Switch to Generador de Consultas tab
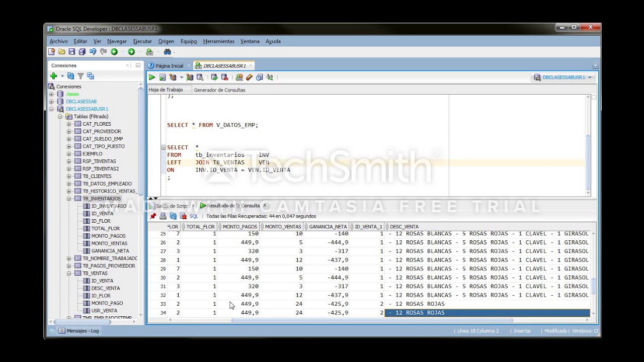This screenshot has height=362, width=644. (x=219, y=90)
